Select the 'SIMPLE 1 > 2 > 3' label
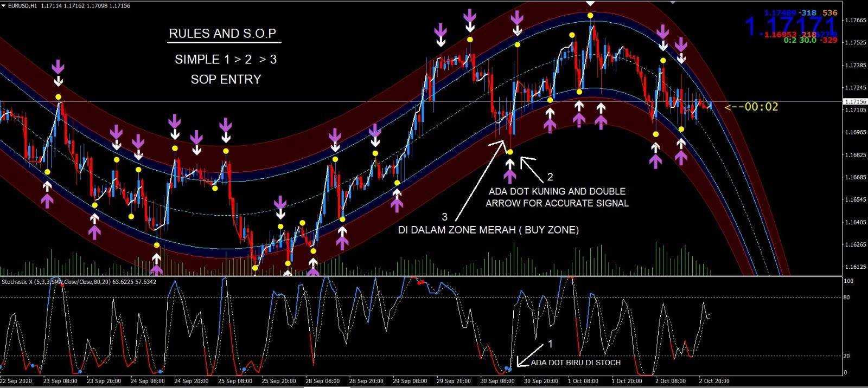 click(226, 60)
